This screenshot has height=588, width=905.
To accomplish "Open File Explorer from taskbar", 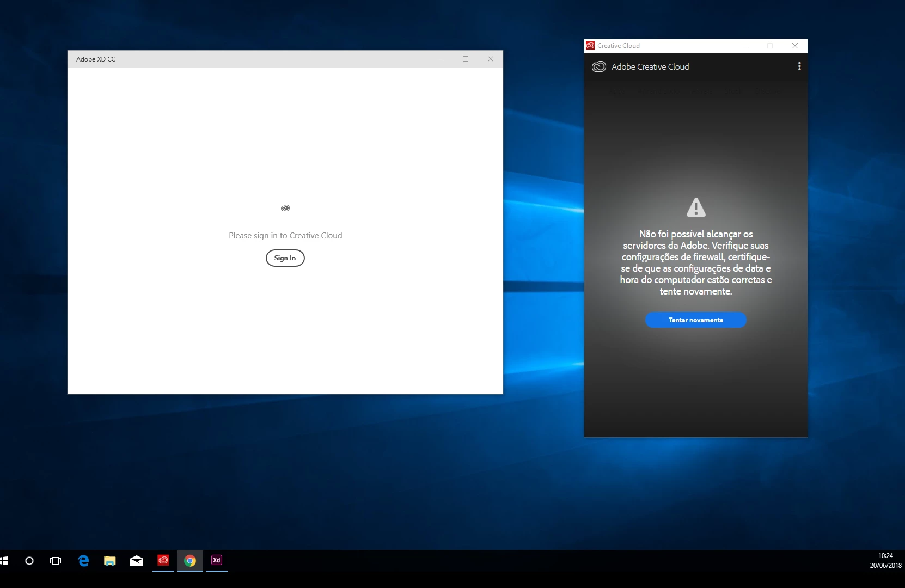I will click(x=110, y=560).
